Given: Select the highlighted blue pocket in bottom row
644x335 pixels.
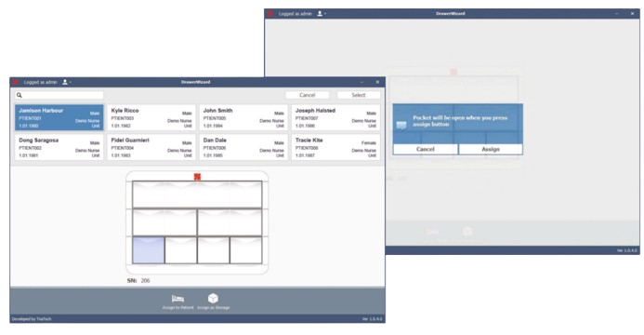Looking at the screenshot, I should (x=149, y=250).
